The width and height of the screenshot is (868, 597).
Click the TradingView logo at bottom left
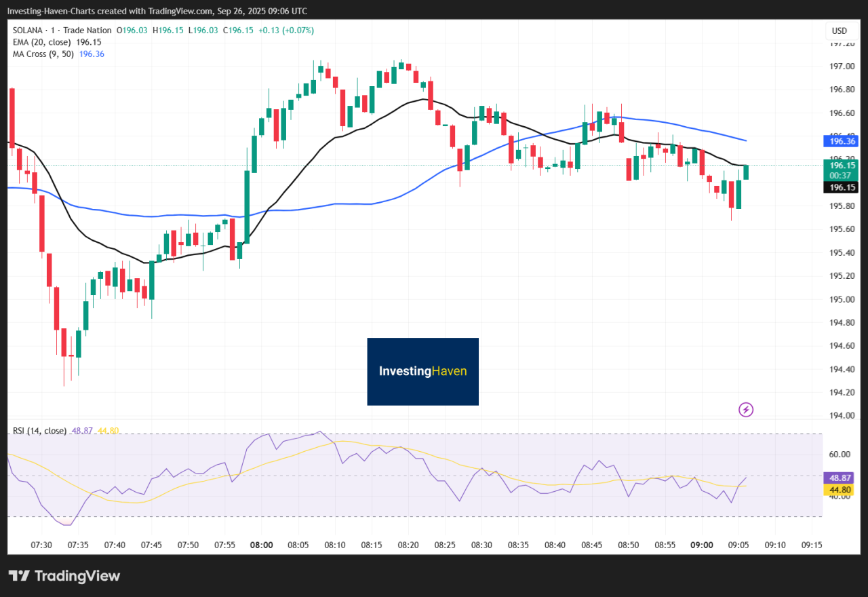65,576
